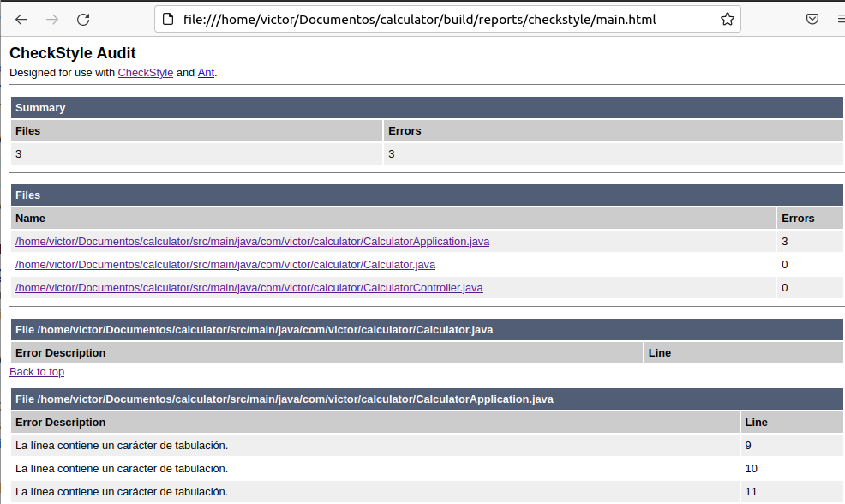Click the CheckStyle Audit page heading

73,53
